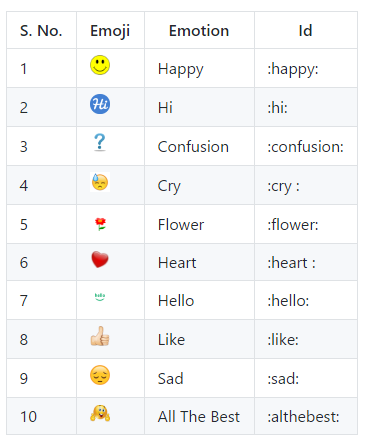Screen dimensions: 369x445
Task: Click the All The Best emoji
Action: [x=100, y=413]
